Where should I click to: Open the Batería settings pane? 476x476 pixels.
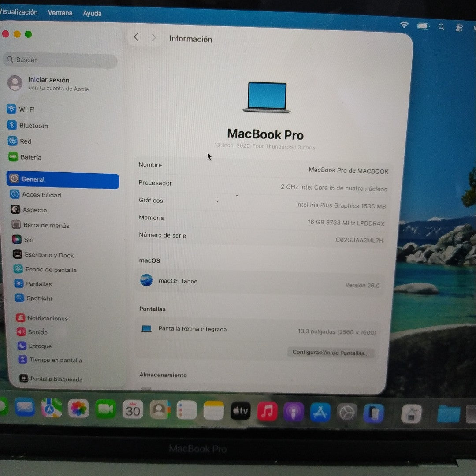point(30,157)
